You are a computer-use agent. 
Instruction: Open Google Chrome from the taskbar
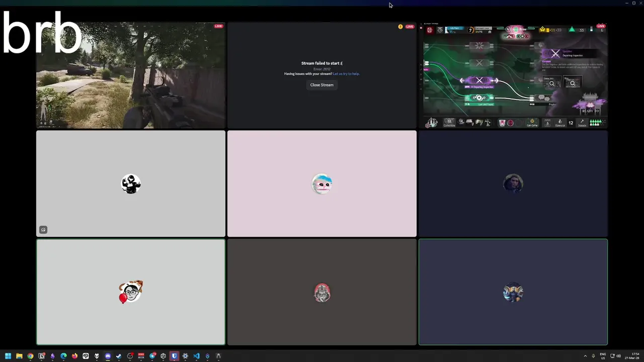30,356
